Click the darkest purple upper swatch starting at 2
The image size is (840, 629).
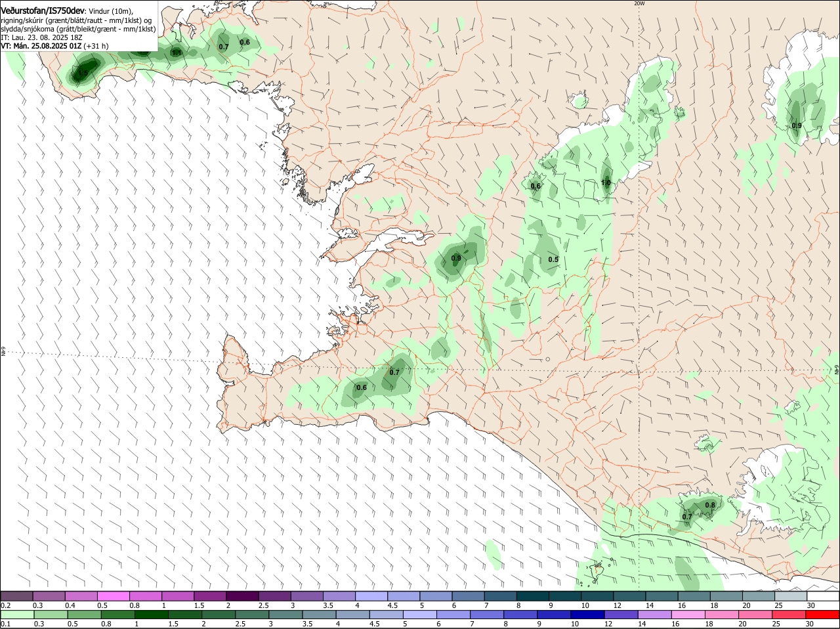241,596
